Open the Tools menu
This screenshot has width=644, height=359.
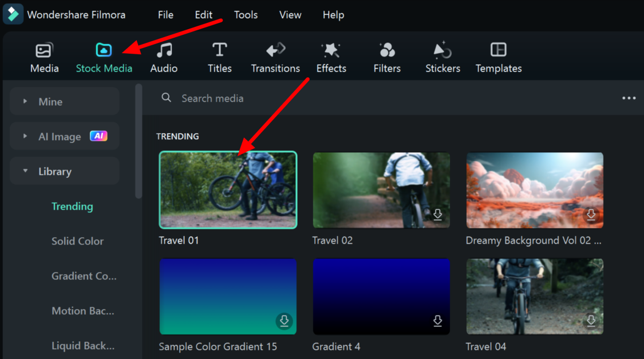click(246, 15)
